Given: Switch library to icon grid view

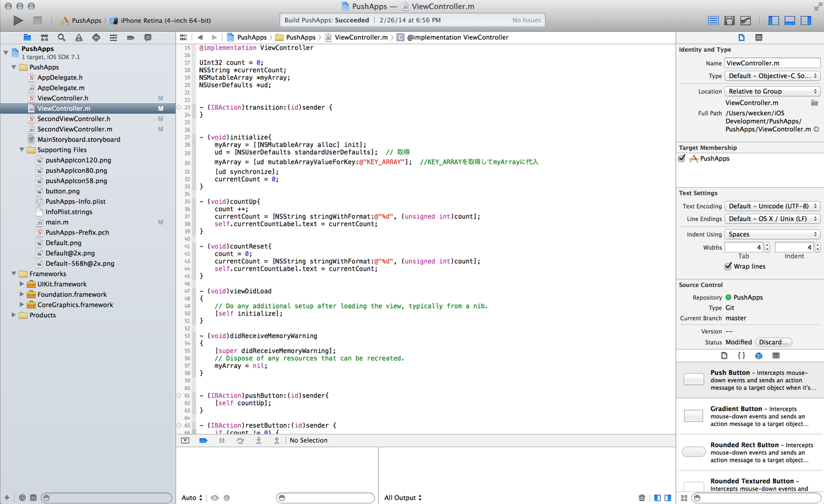Looking at the screenshot, I should (684, 498).
